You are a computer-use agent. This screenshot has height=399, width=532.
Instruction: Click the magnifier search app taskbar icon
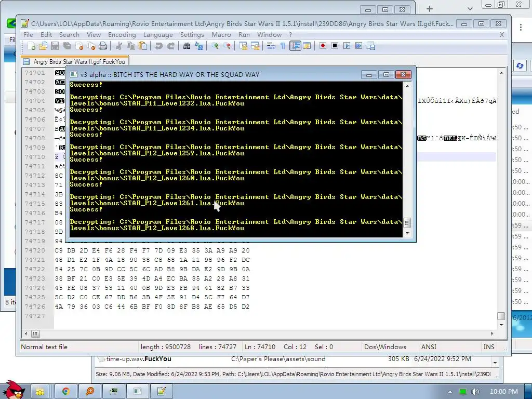point(90,392)
